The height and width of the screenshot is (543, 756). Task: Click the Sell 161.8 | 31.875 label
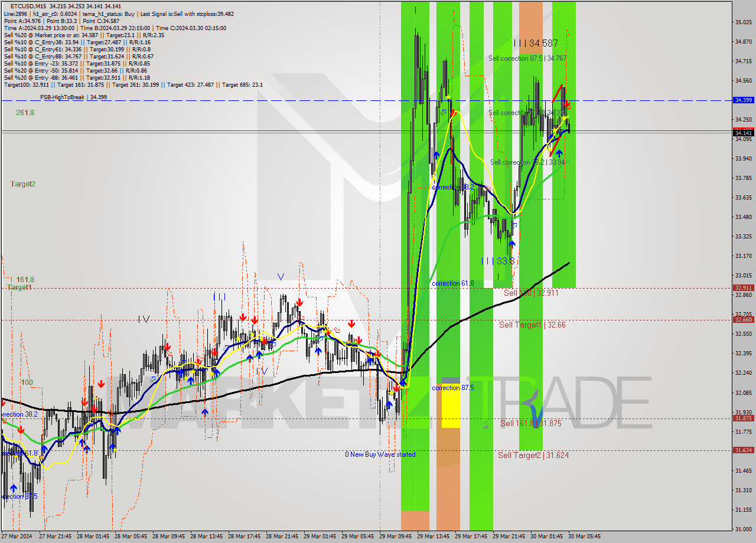531,423
